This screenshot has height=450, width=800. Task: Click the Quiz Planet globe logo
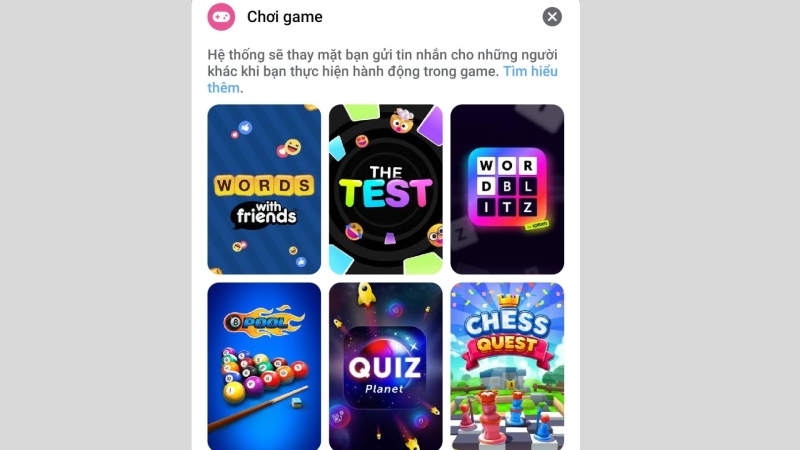point(385,367)
